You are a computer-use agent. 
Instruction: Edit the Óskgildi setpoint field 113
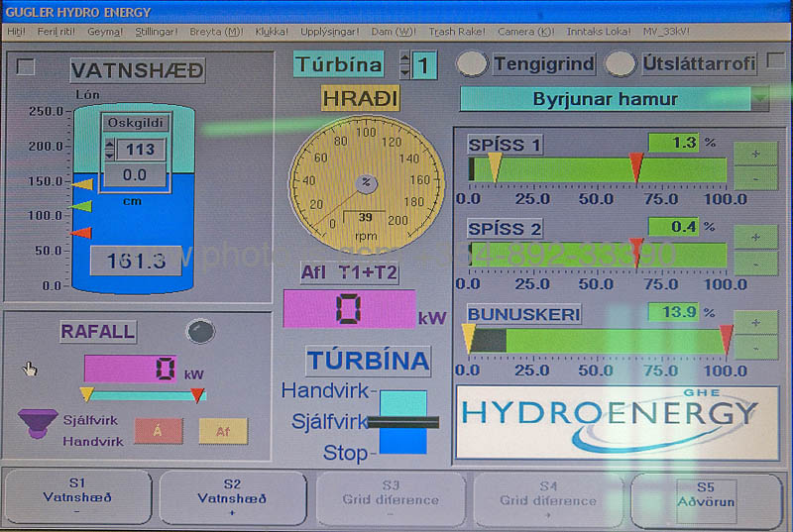pos(140,150)
